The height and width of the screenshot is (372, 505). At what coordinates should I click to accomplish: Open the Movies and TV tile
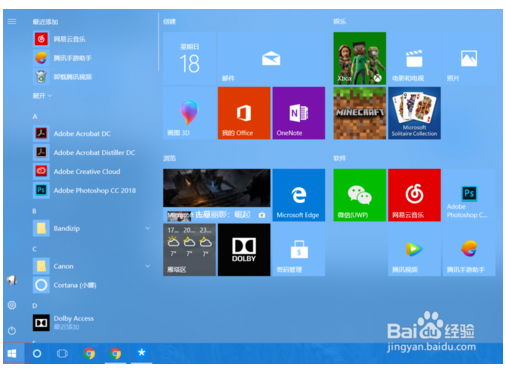[414, 58]
